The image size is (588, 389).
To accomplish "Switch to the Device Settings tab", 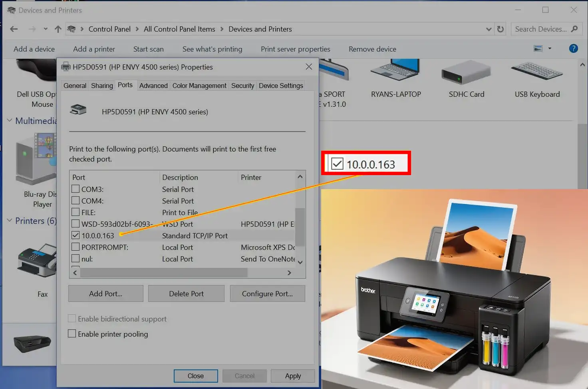I will point(281,86).
